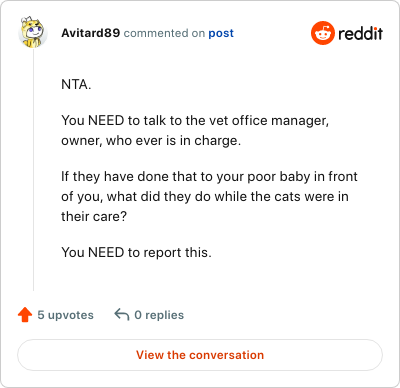The image size is (400, 388).
Task: Collapse the comment via the vertical thread line
Action: point(33,170)
